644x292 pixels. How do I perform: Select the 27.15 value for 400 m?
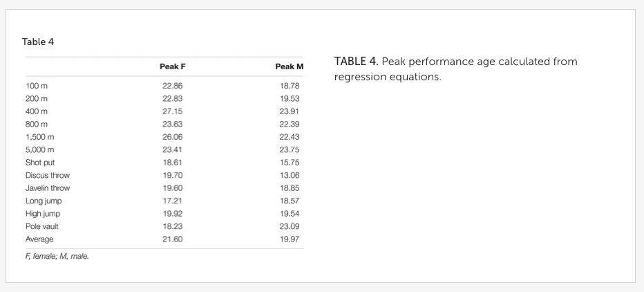point(171,111)
